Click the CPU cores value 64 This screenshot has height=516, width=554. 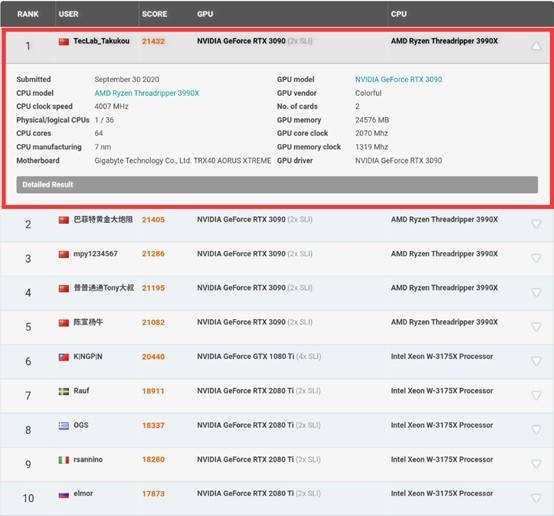99,133
